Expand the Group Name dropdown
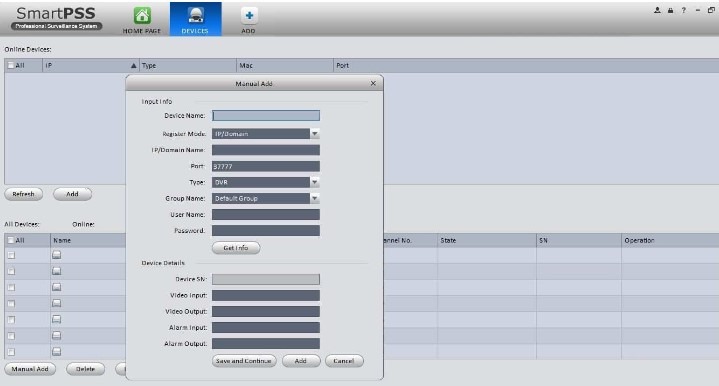 coord(315,198)
